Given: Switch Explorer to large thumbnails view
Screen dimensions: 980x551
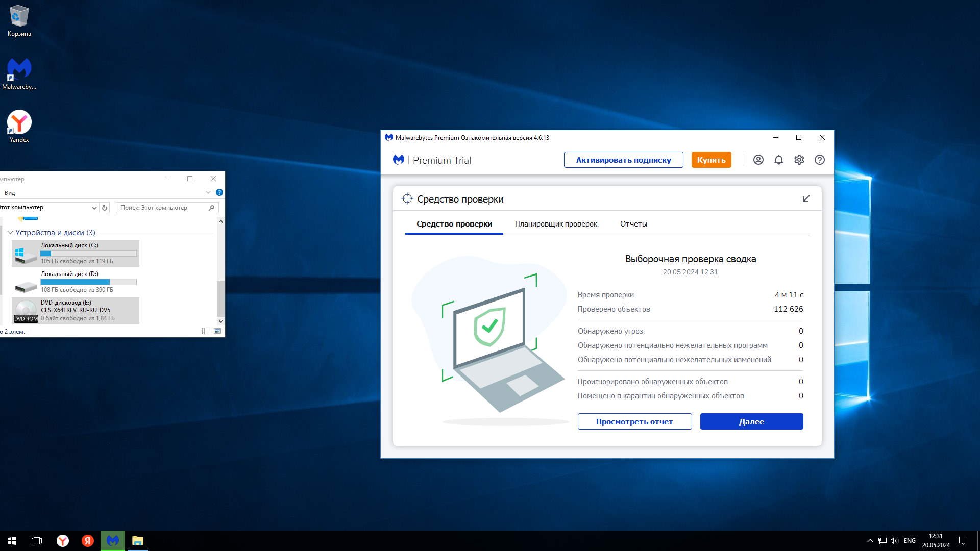Looking at the screenshot, I should point(217,331).
